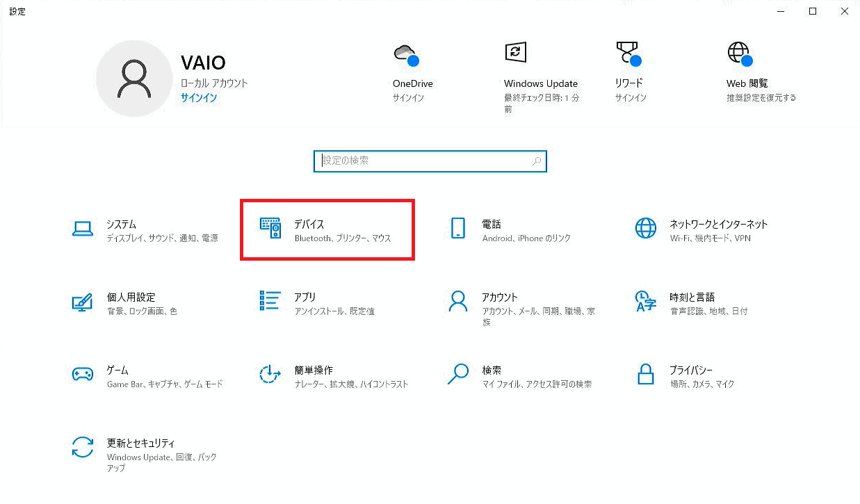
Task: Click the デバイス category title
Action: point(309,225)
